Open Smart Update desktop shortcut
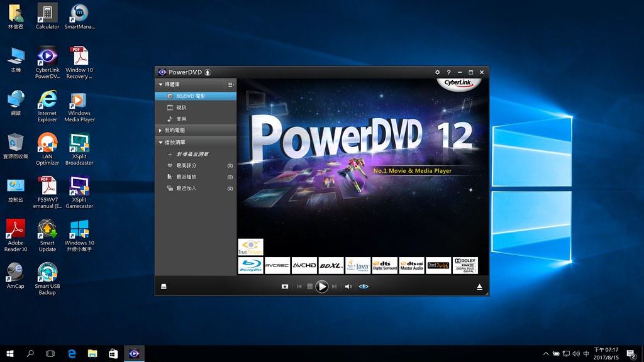 (x=47, y=236)
